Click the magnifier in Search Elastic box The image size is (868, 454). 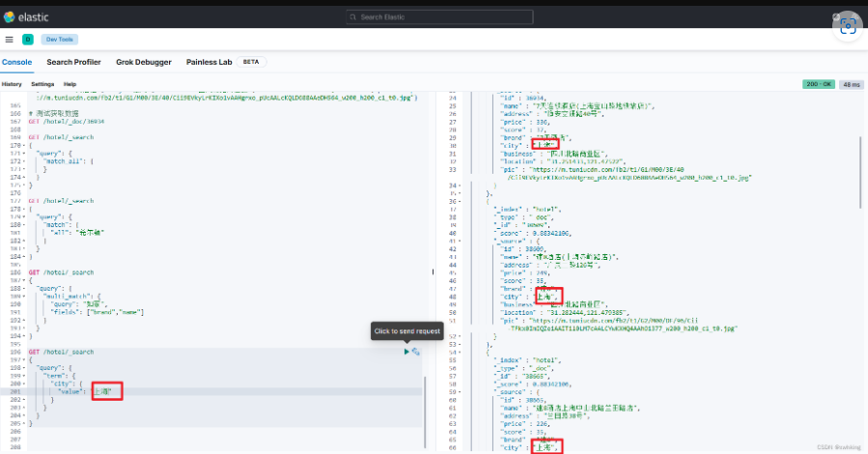coord(353,17)
